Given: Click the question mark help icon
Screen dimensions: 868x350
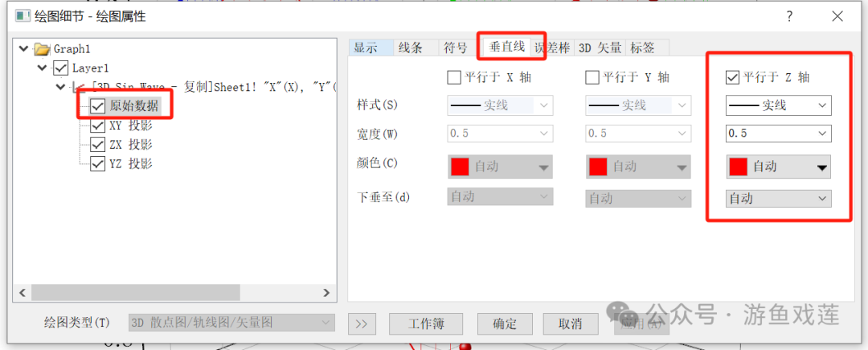Looking at the screenshot, I should (789, 17).
